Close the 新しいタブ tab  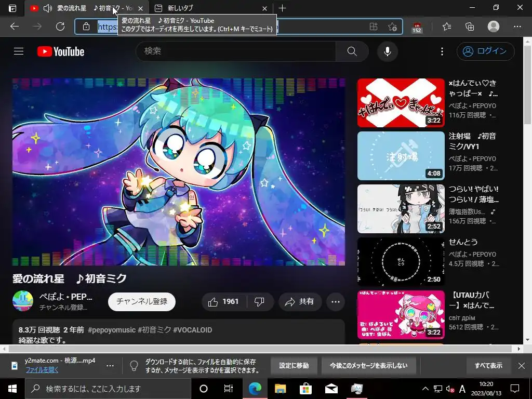click(264, 8)
